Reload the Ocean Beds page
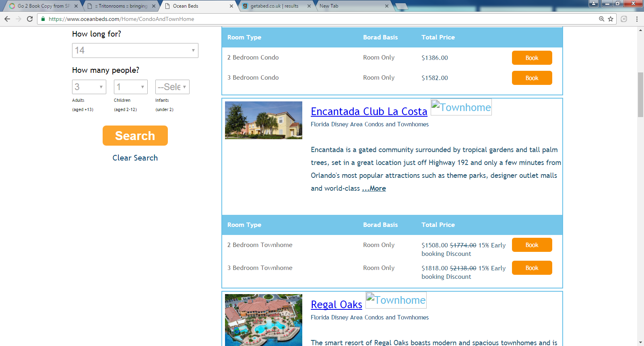 click(30, 19)
